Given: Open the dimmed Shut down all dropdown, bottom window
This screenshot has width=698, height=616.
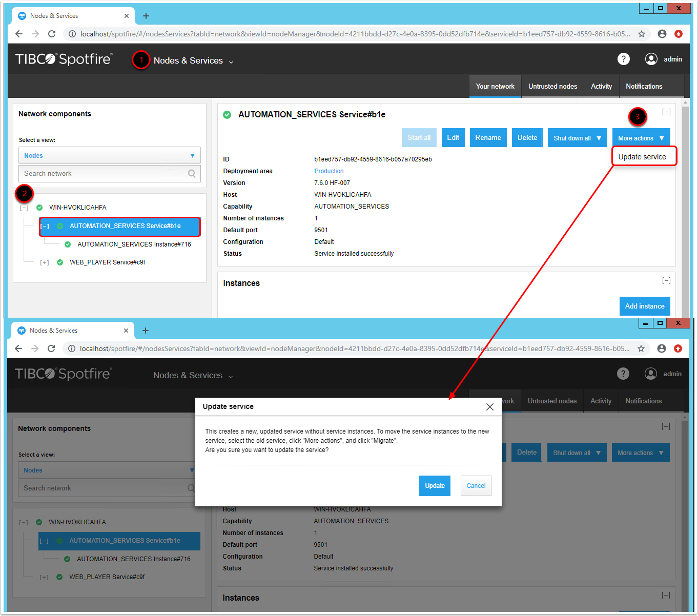Looking at the screenshot, I should (x=577, y=453).
